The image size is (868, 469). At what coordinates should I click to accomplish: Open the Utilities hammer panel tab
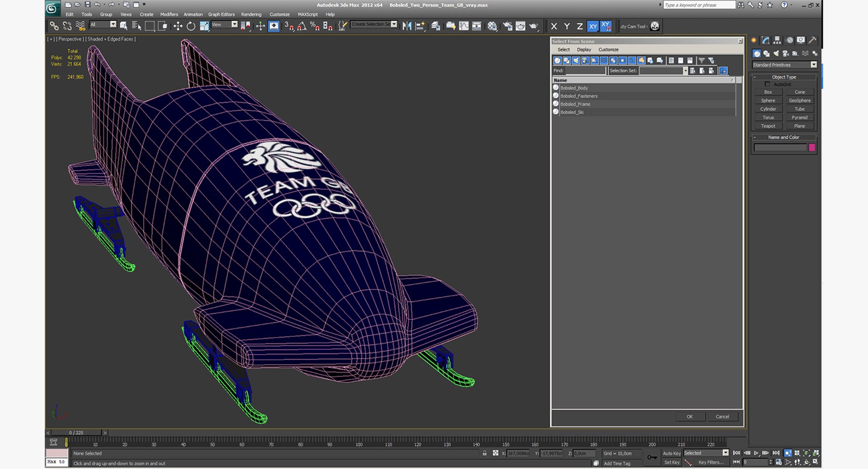(812, 41)
